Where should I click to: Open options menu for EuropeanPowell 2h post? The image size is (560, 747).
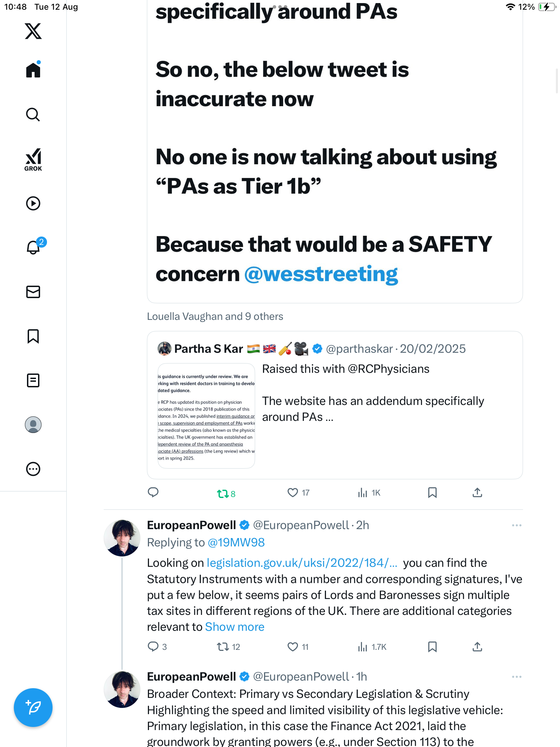(x=516, y=525)
